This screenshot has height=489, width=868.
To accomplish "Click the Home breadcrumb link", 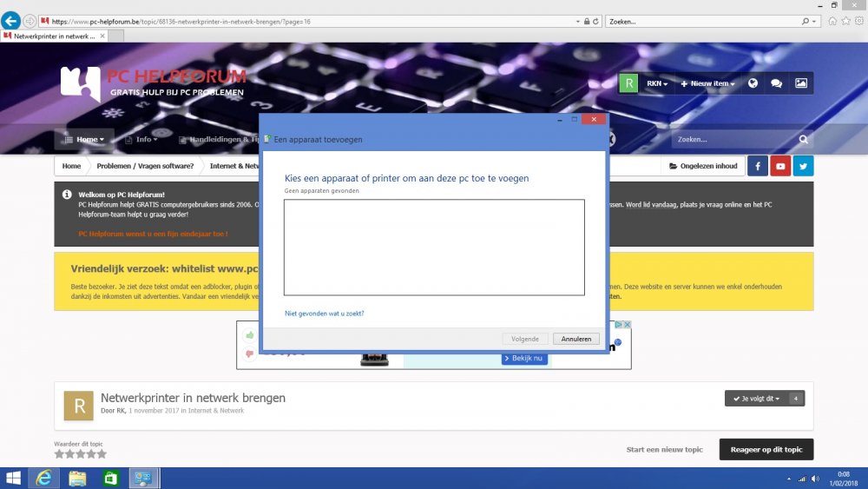I will click(x=71, y=166).
